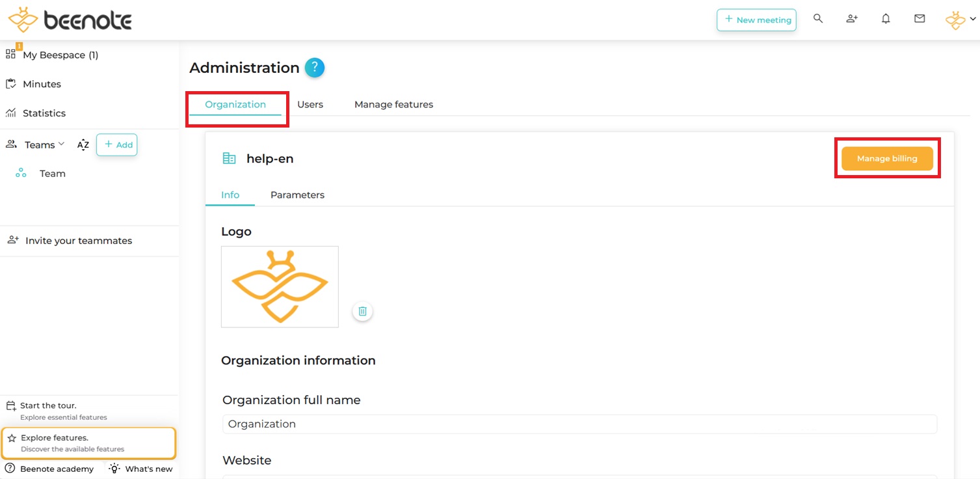
Task: Add a new team
Action: (117, 144)
